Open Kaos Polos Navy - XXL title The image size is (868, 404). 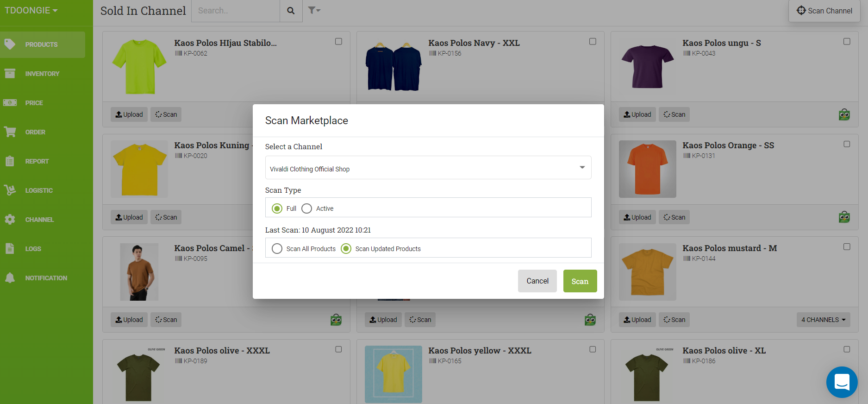click(x=474, y=43)
